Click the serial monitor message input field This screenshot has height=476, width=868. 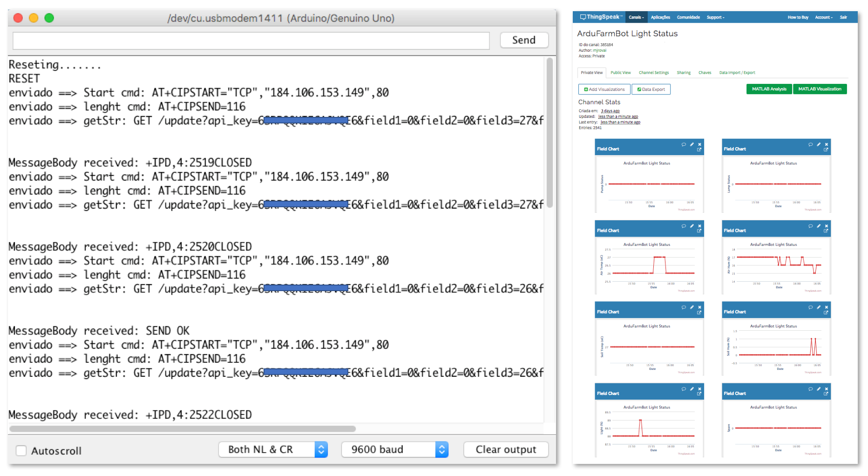[x=251, y=41]
